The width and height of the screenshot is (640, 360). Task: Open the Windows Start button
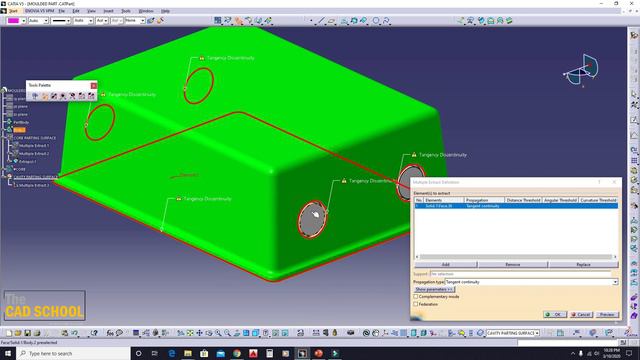(x=8, y=353)
